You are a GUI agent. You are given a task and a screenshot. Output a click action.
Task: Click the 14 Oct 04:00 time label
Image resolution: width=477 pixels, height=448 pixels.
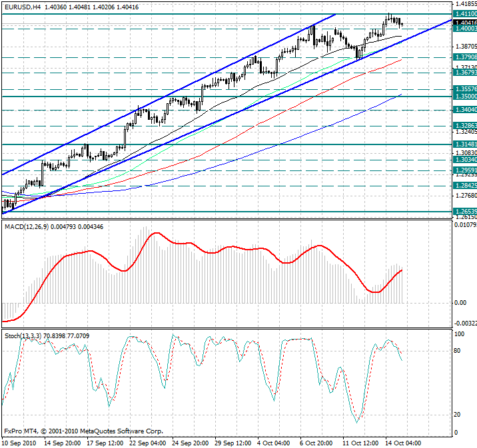pos(403,443)
